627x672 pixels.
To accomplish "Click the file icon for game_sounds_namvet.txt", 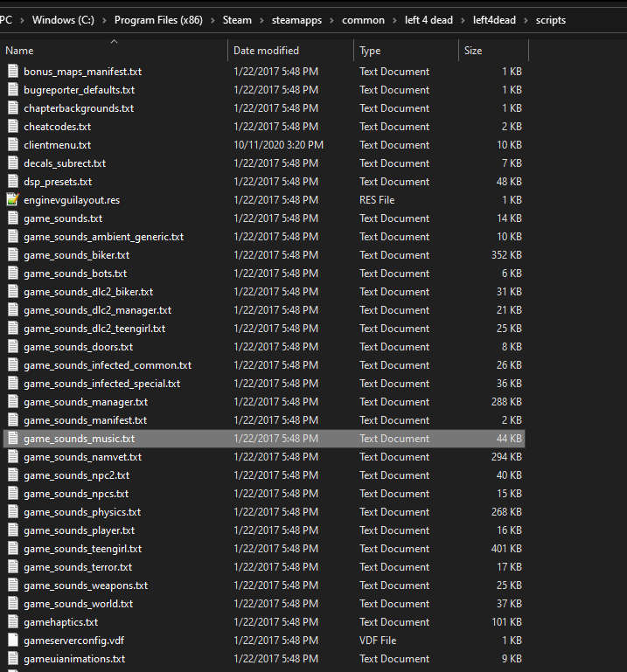I will [13, 457].
